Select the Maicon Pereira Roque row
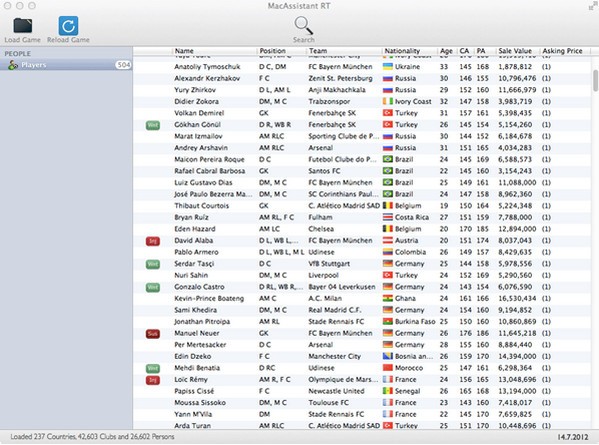 362,159
